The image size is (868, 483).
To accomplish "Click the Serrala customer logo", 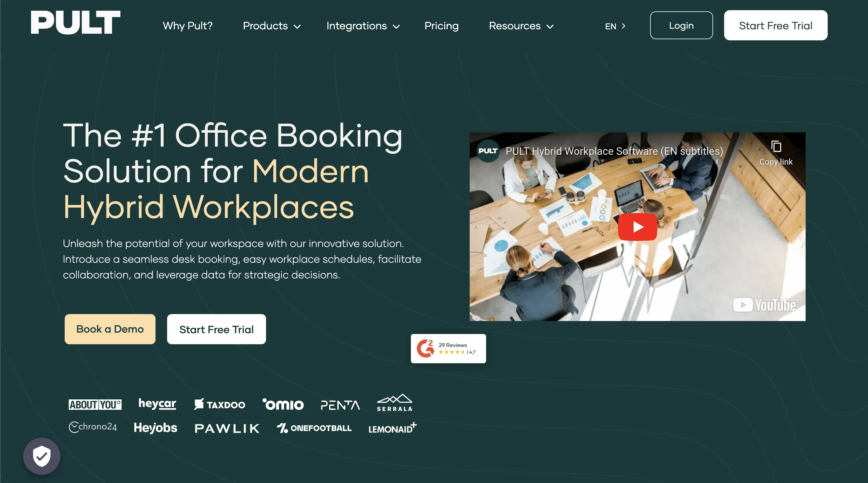I will tap(394, 402).
